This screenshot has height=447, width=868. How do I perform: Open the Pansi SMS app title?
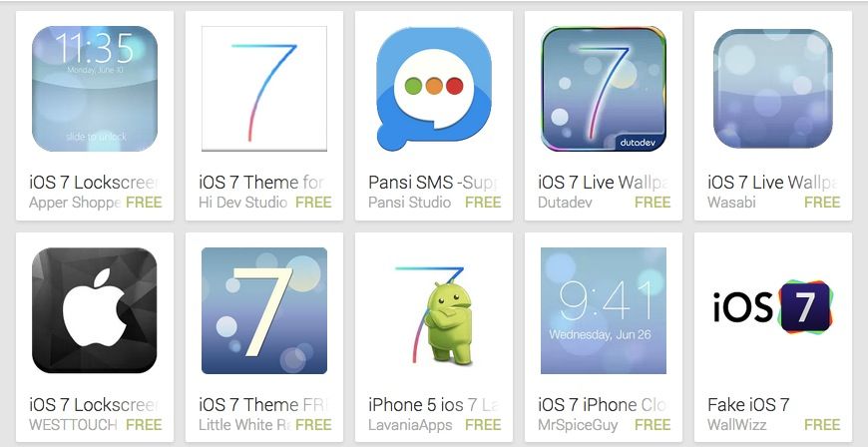(x=433, y=183)
